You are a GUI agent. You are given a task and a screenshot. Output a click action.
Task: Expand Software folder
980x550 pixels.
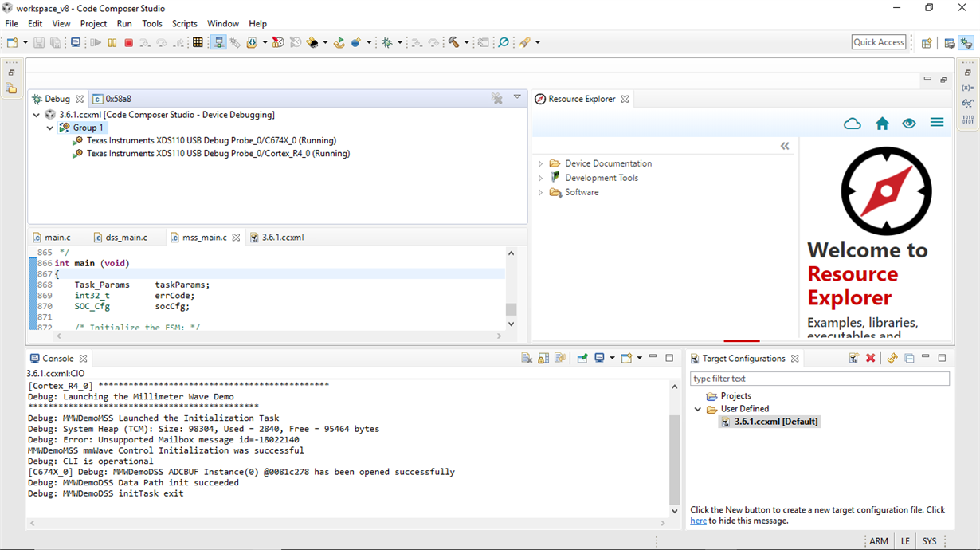coord(540,192)
